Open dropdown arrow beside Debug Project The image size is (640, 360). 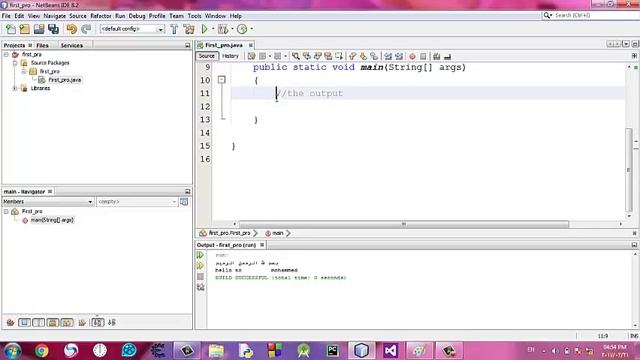232,29
